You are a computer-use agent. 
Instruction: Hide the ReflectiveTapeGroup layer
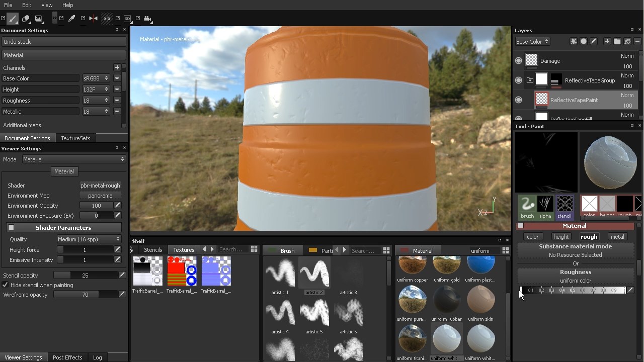pyautogui.click(x=518, y=80)
